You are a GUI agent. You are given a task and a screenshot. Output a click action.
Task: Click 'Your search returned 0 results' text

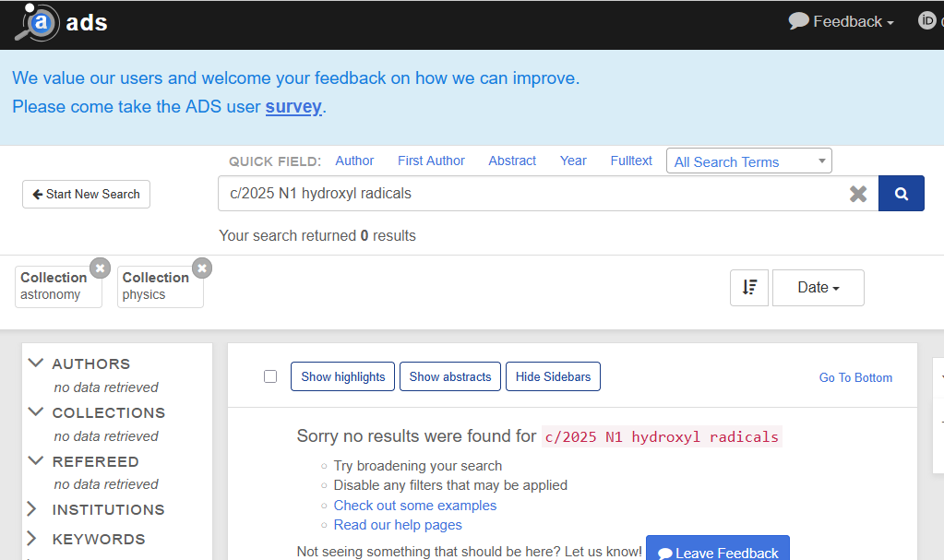[317, 235]
